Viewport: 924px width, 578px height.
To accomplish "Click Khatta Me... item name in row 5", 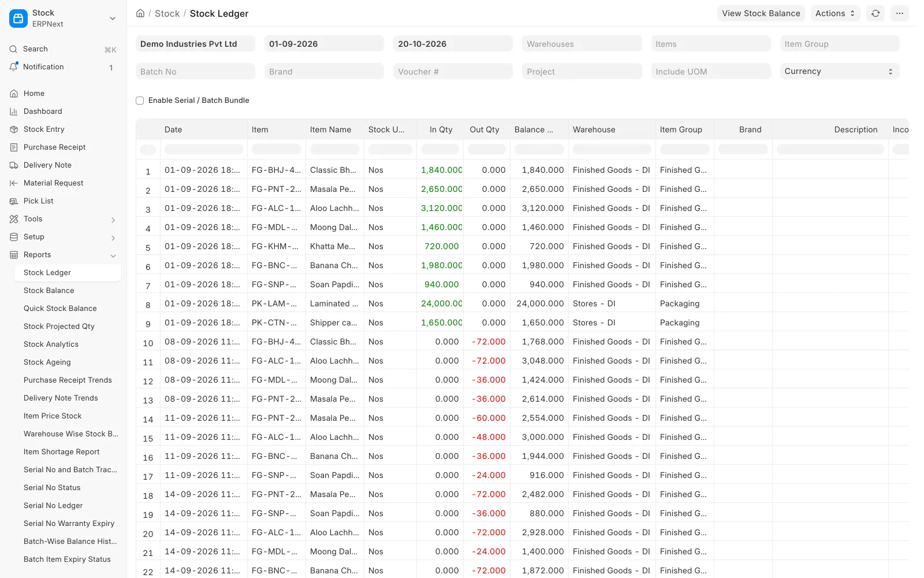I will pyautogui.click(x=333, y=246).
